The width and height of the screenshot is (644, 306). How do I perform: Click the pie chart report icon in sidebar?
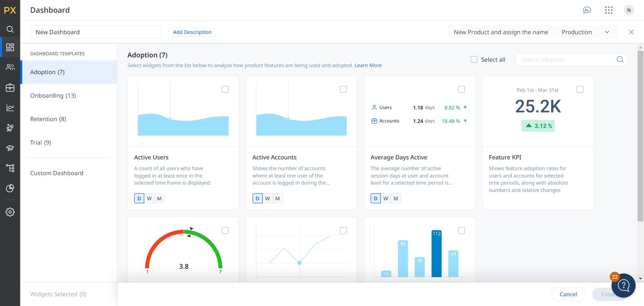pyautogui.click(x=10, y=188)
